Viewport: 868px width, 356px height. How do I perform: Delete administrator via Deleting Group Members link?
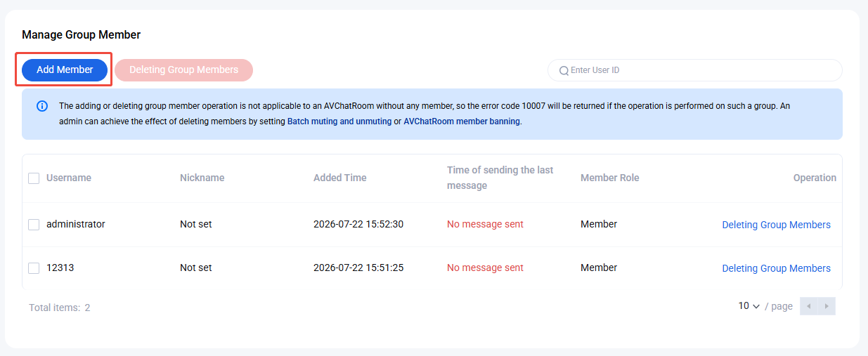[776, 225]
